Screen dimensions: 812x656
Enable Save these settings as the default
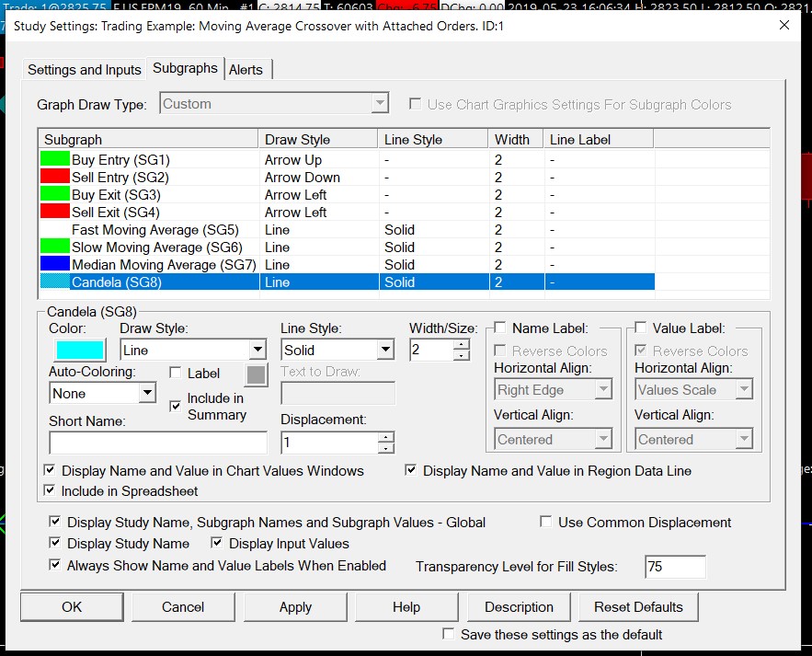click(x=449, y=634)
